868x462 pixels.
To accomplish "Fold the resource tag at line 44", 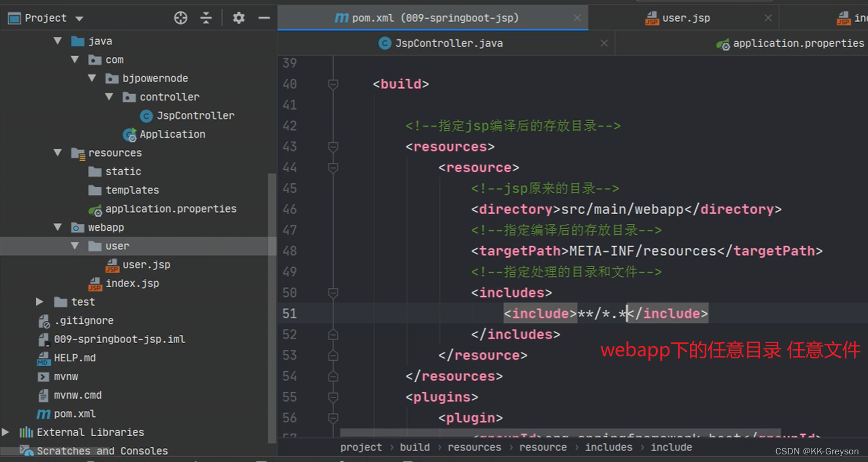I will 333,168.
